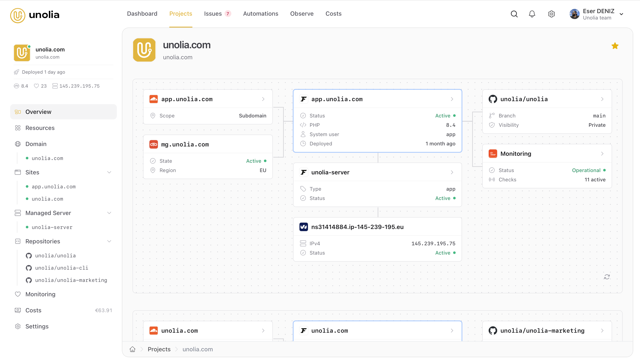Click the refresh icon in diagram canvas
The image size is (640, 364).
pos(607,277)
